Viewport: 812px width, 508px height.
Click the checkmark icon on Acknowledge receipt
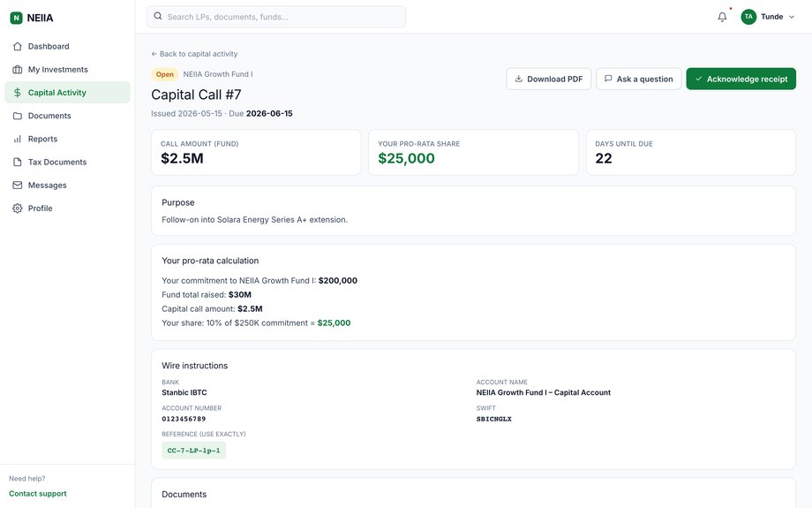point(699,79)
